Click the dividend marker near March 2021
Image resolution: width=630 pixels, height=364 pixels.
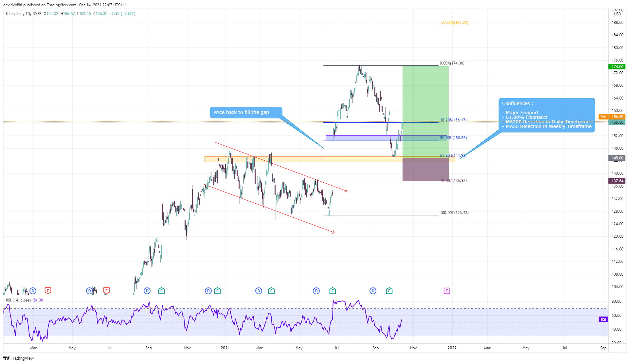click(259, 291)
